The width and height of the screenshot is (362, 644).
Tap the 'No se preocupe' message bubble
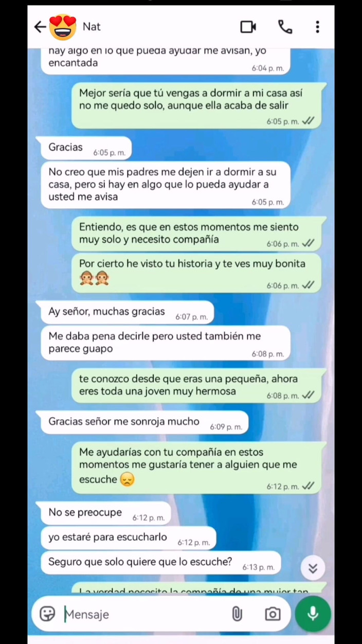pyautogui.click(x=105, y=513)
